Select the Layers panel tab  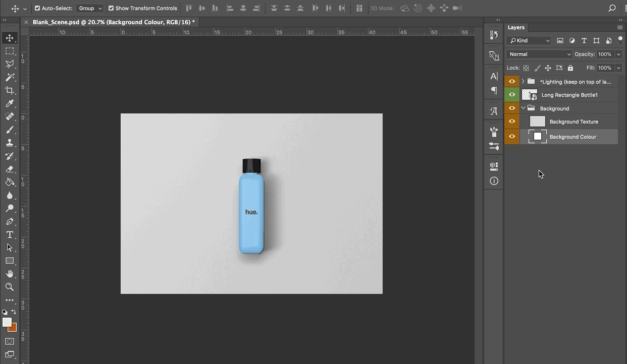[516, 27]
